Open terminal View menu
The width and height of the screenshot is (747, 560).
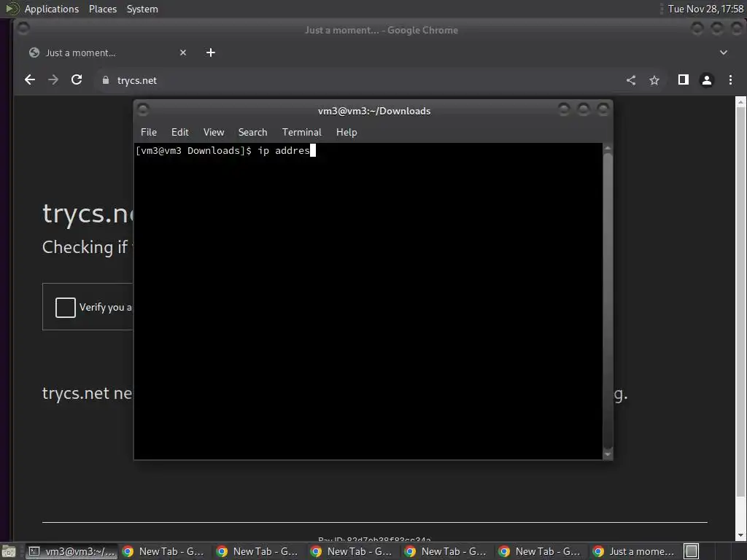click(214, 132)
